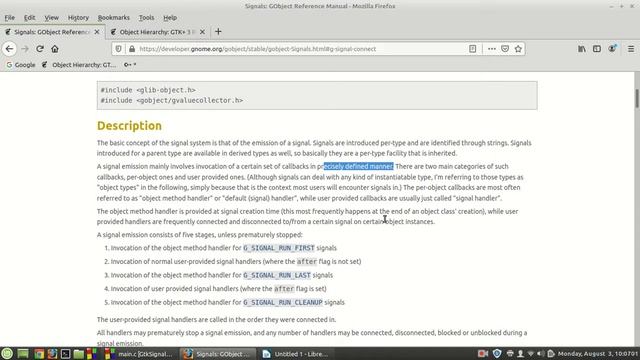Screen dimensions: 640x360
Task: Close the Signals: GObject Reference tab
Action: point(97,32)
